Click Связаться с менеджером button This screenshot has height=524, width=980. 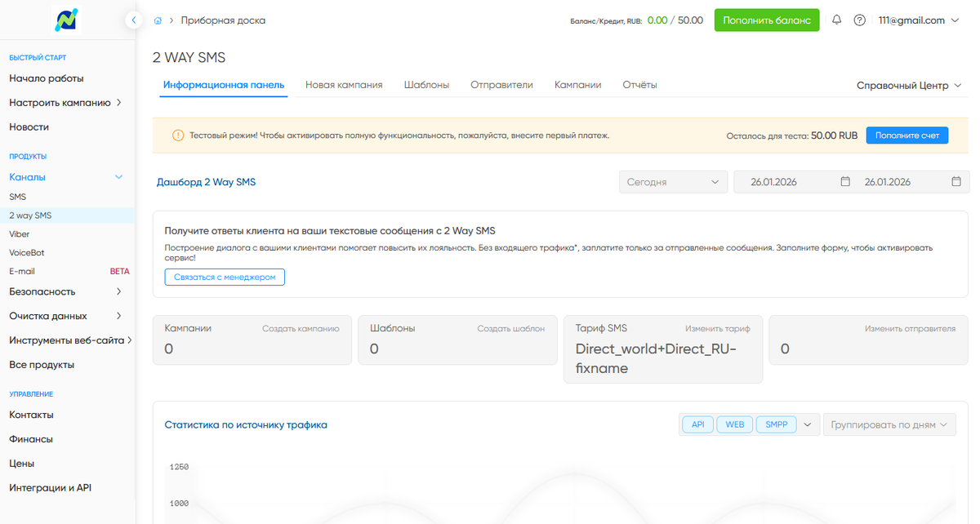225,278
